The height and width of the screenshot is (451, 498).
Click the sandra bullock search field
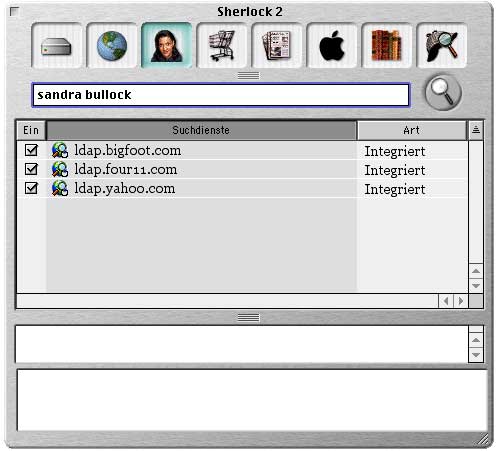coord(221,95)
